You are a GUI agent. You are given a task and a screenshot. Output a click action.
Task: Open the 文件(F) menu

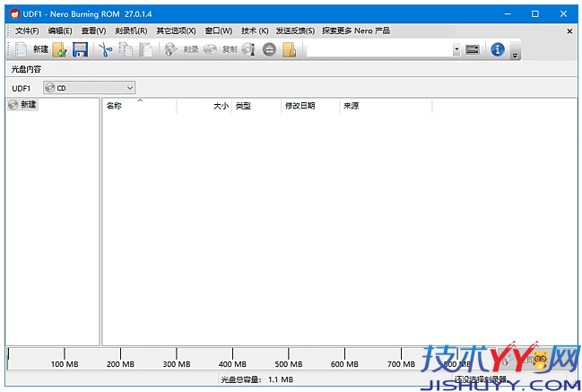tap(27, 30)
